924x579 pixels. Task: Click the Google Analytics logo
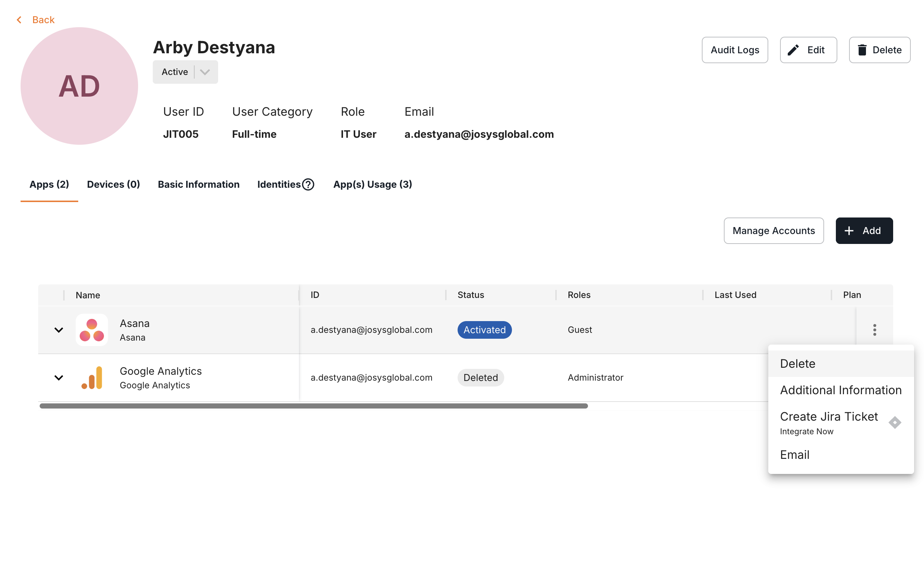(x=92, y=378)
